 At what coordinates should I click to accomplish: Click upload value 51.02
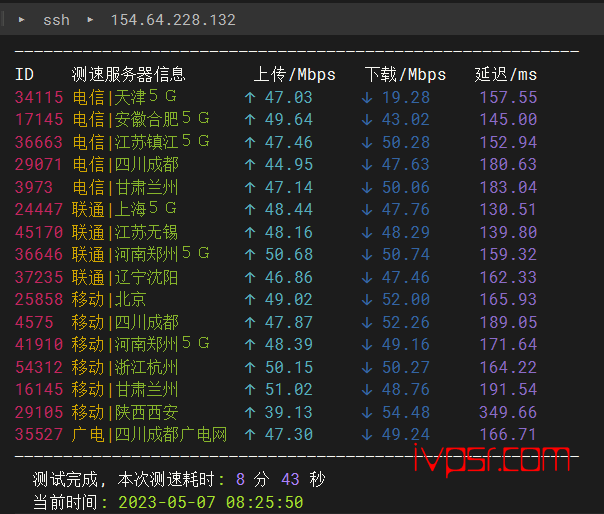[x=289, y=390]
